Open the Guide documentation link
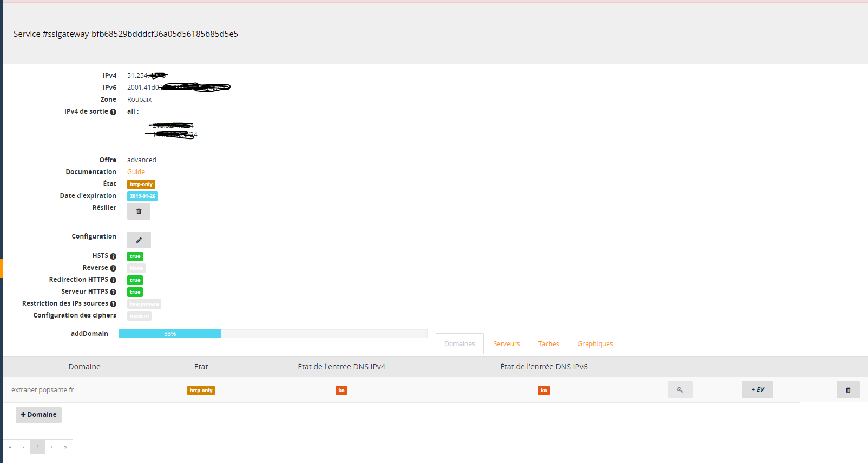The image size is (868, 463). pyautogui.click(x=136, y=172)
